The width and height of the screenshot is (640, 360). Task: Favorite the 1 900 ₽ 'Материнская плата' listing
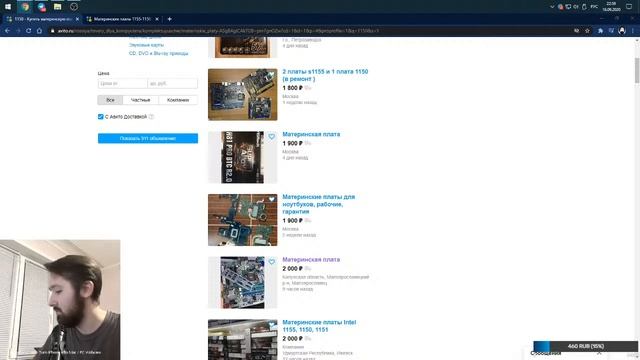(272, 137)
